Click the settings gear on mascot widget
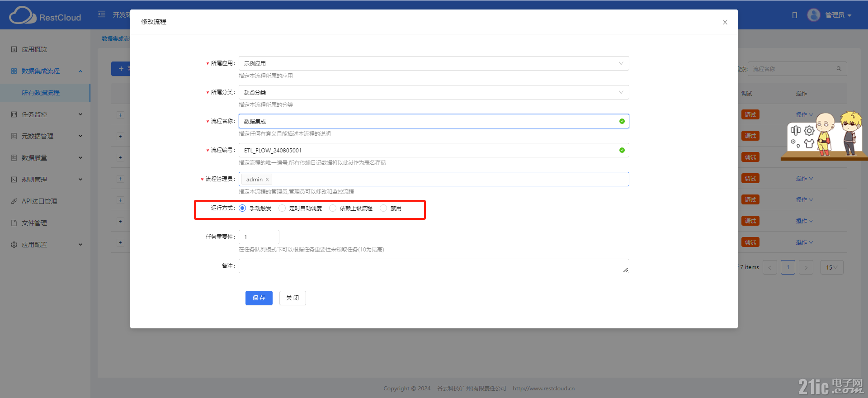 coord(809,131)
